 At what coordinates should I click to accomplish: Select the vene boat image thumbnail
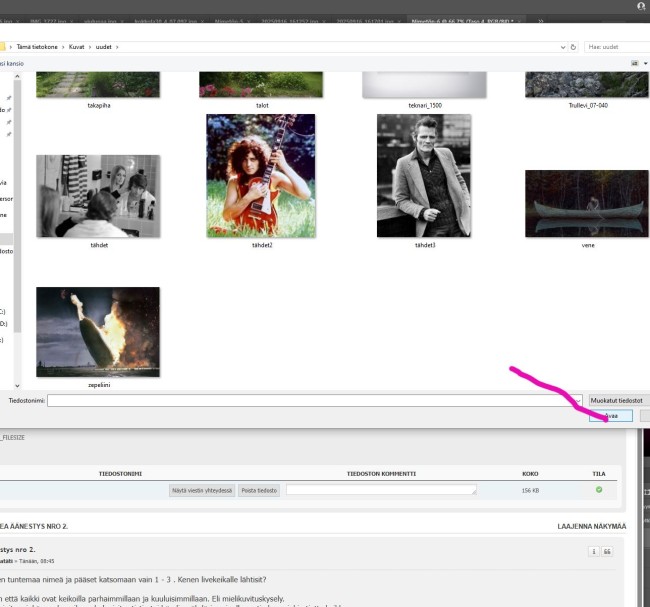click(x=586, y=203)
